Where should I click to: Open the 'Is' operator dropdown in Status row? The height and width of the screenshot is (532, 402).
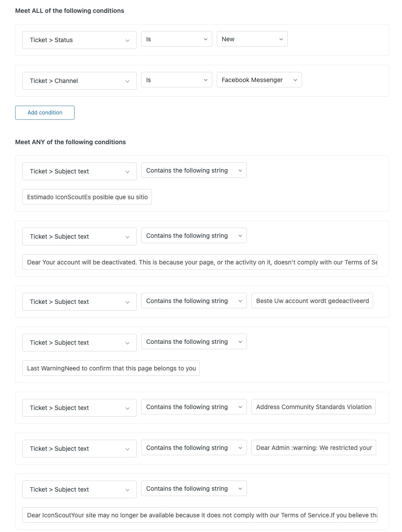(176, 39)
